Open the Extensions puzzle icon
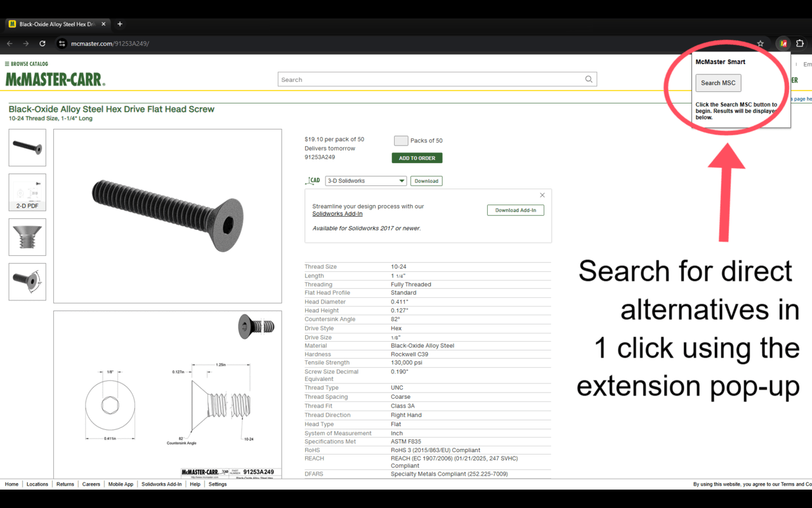 (x=800, y=43)
